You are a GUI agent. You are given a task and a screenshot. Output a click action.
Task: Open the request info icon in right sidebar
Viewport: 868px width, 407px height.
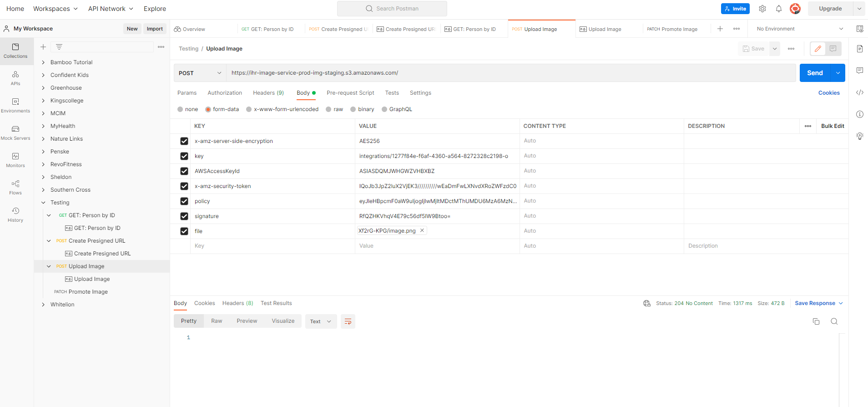pyautogui.click(x=860, y=114)
